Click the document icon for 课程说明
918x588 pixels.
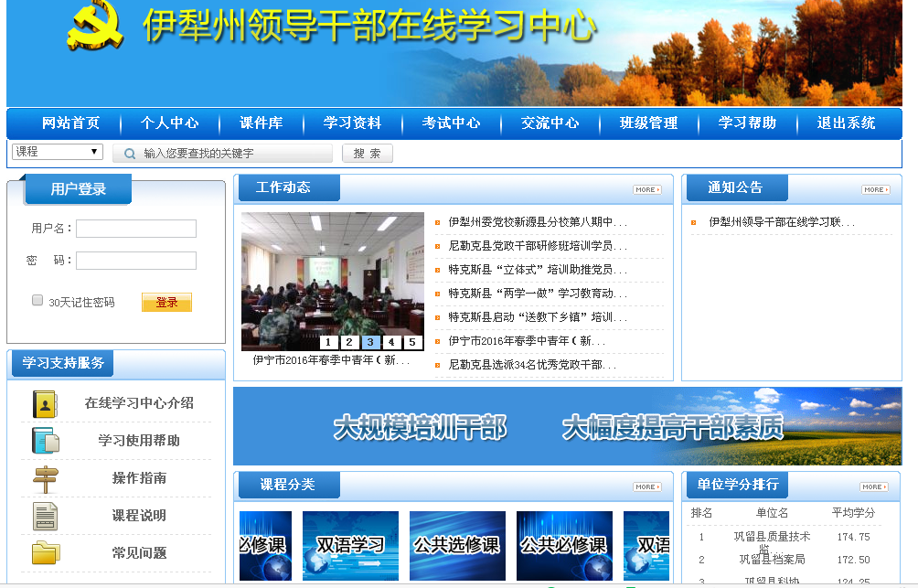click(x=45, y=516)
